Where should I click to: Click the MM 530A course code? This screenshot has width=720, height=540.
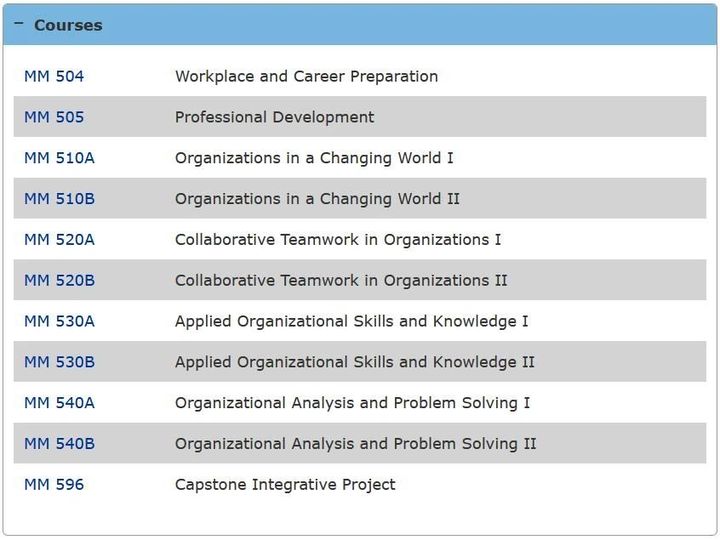pos(59,321)
